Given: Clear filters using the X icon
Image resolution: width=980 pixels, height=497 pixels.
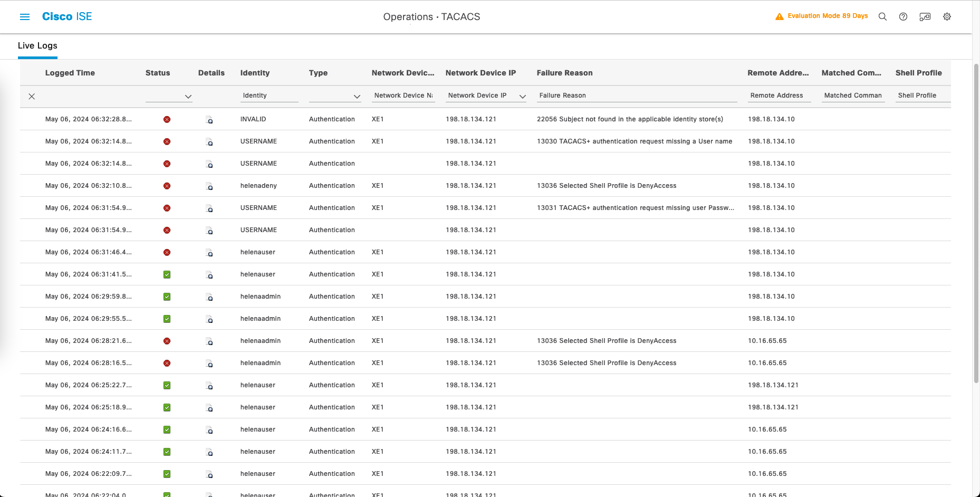Looking at the screenshot, I should 32,96.
